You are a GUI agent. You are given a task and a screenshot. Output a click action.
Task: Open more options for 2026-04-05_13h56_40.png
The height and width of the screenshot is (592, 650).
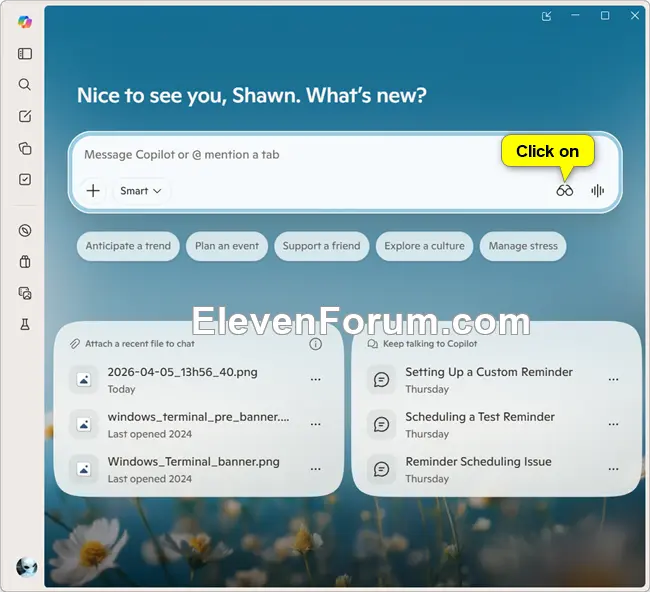[315, 379]
